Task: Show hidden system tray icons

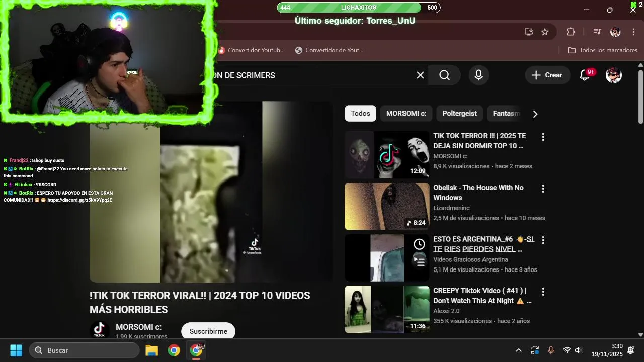Action: [x=519, y=350]
